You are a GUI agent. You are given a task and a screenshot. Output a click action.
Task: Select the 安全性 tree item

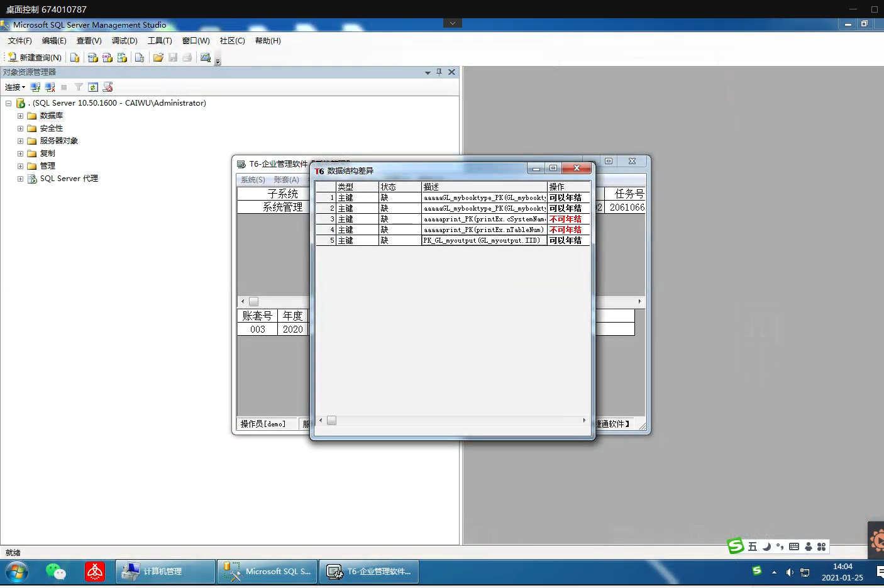pyautogui.click(x=52, y=128)
